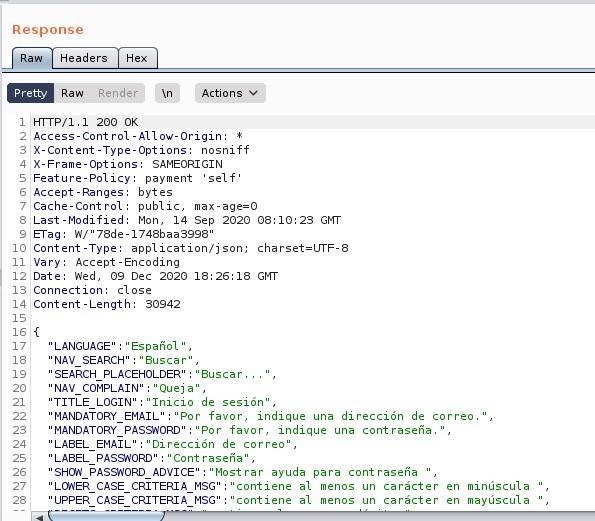Click the "UPPER_CASE_CRITERIA_MSG" JSON entry

pyautogui.click(x=299, y=501)
